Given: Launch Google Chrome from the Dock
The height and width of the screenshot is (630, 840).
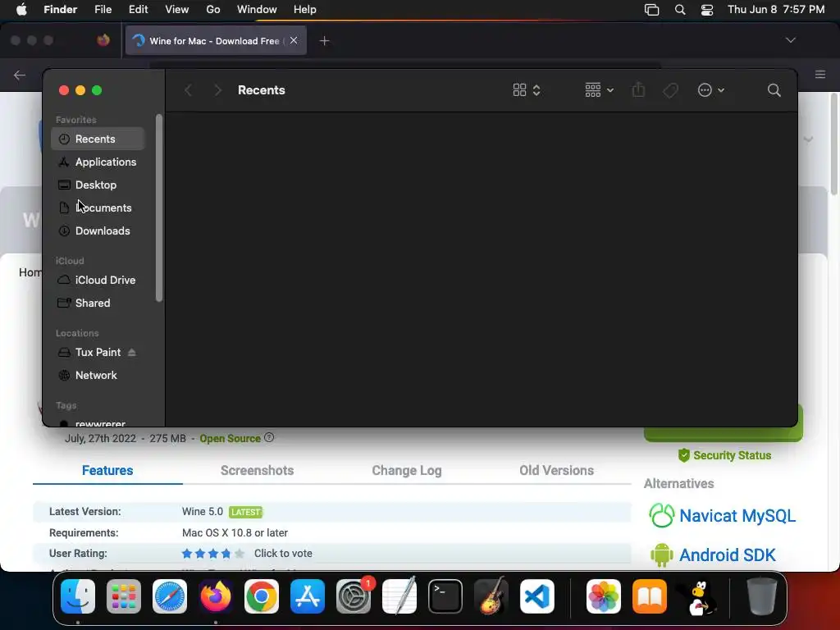Looking at the screenshot, I should pos(262,596).
